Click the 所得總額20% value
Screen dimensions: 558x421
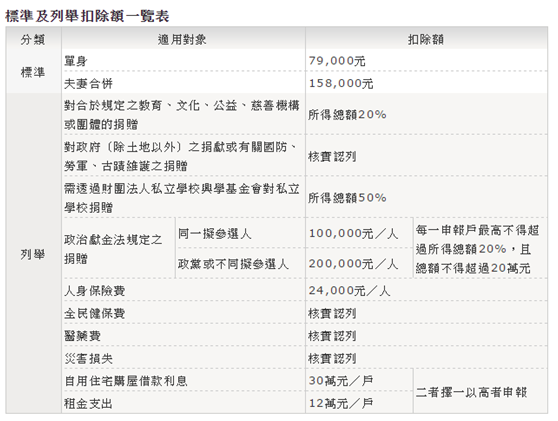click(x=347, y=115)
